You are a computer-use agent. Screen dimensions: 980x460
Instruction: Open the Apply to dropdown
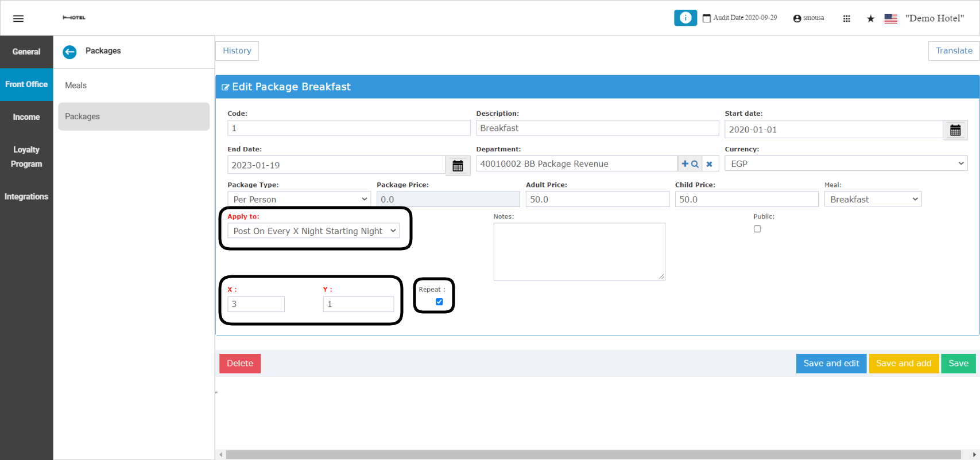313,231
